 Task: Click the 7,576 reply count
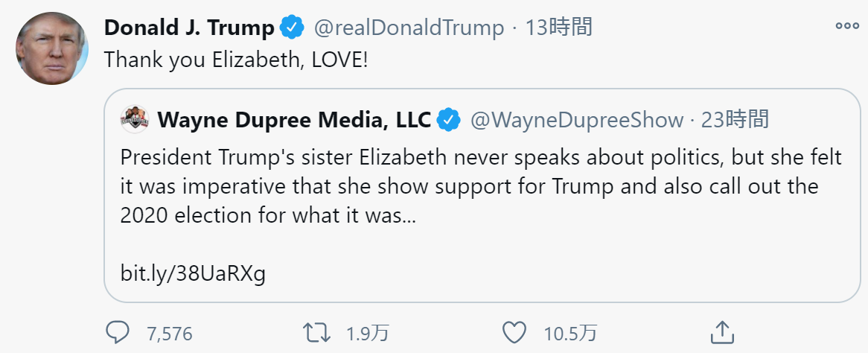(x=170, y=334)
